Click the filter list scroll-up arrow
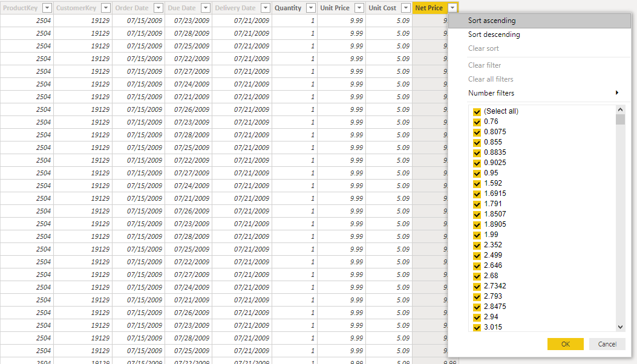This screenshot has height=364, width=637. (620, 109)
